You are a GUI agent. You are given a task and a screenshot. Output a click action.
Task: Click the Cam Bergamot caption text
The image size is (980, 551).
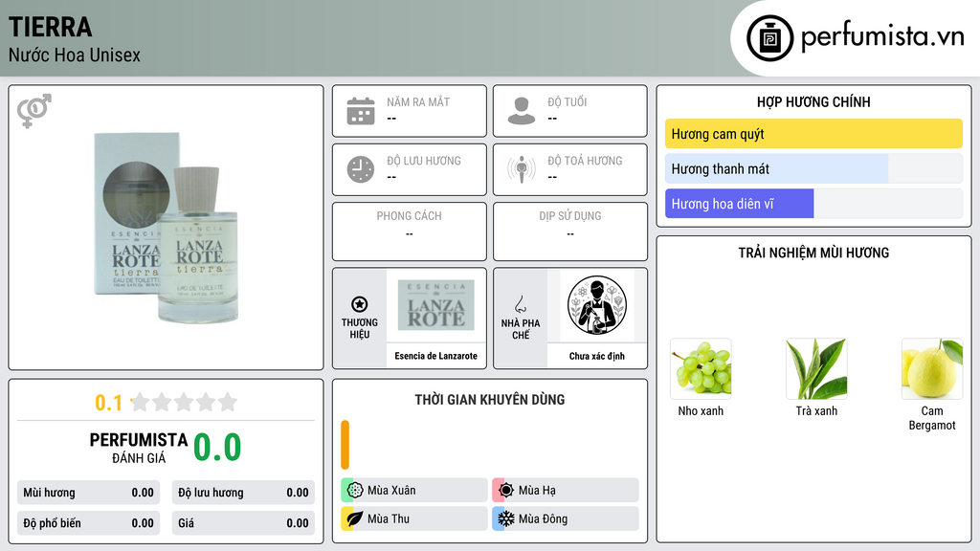pos(932,418)
